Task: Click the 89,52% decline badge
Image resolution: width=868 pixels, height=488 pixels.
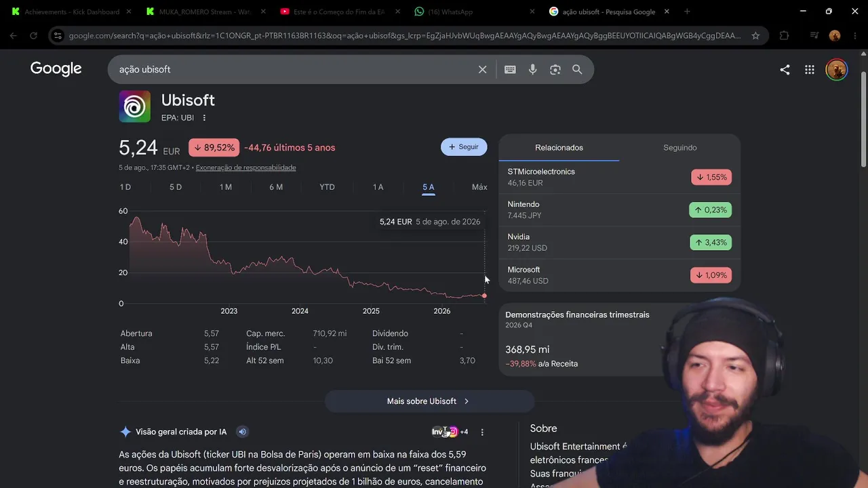Action: point(214,148)
